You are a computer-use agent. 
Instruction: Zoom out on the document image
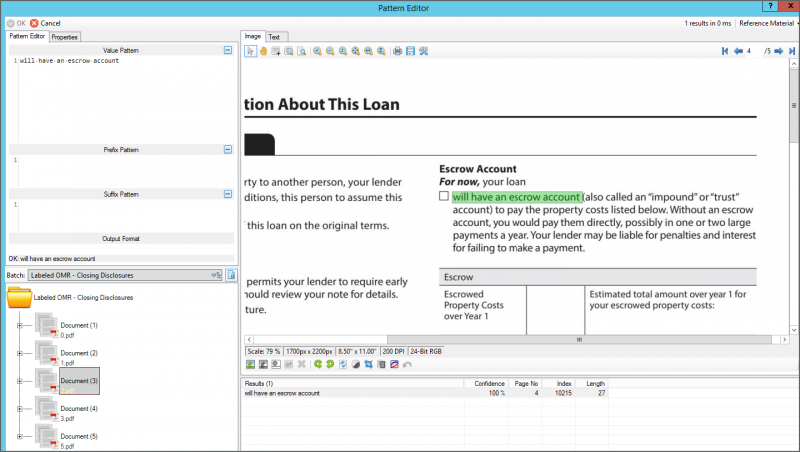[330, 51]
